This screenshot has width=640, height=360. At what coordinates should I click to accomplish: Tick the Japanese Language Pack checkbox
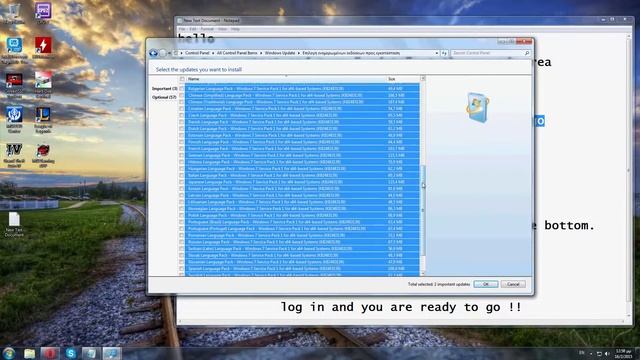[x=182, y=182]
